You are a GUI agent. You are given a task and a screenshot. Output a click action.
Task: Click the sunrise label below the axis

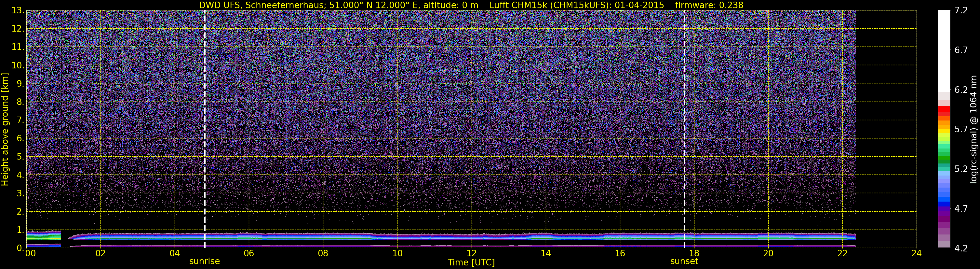(204, 262)
